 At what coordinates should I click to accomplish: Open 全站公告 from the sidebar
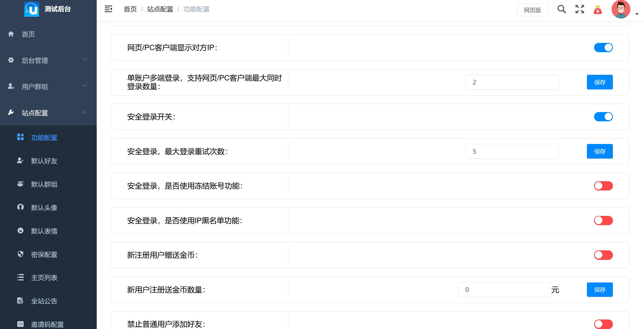(x=44, y=301)
